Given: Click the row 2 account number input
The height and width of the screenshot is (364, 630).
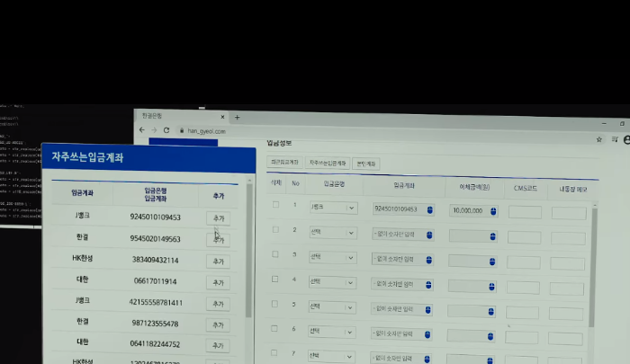Looking at the screenshot, I should [x=402, y=235].
